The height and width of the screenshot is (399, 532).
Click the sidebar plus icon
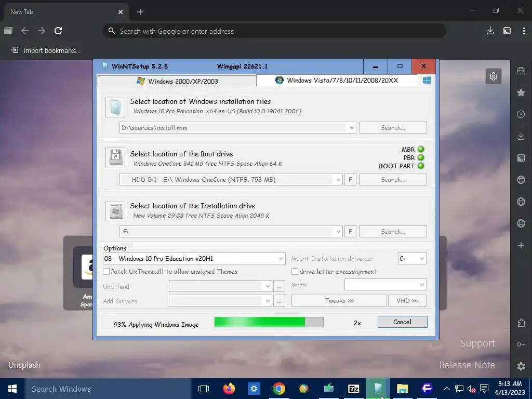tap(521, 245)
